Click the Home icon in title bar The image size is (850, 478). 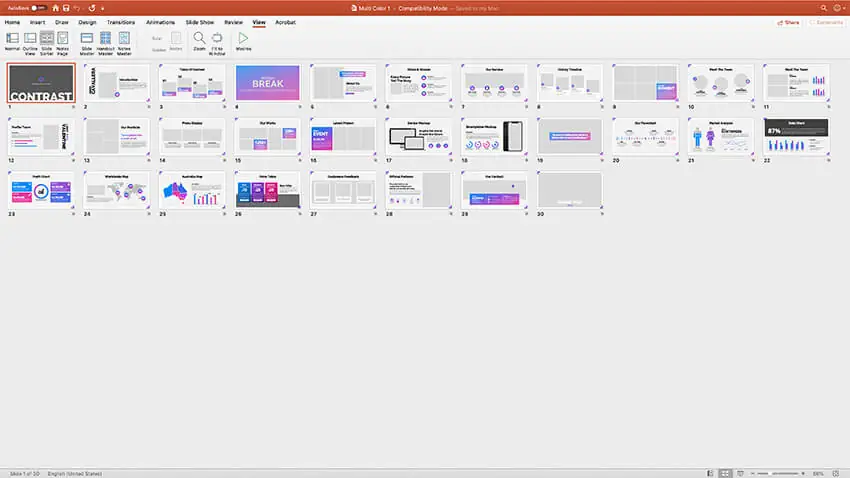point(55,8)
